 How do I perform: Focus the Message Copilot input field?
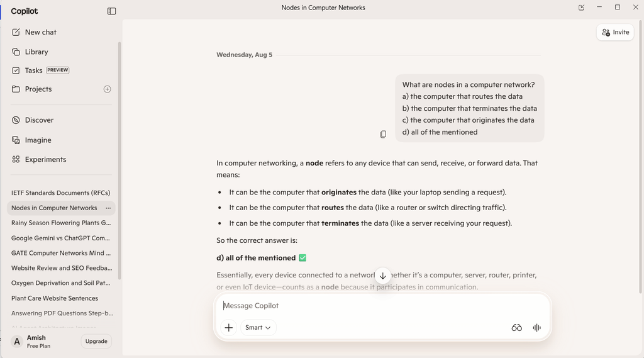[382, 305]
